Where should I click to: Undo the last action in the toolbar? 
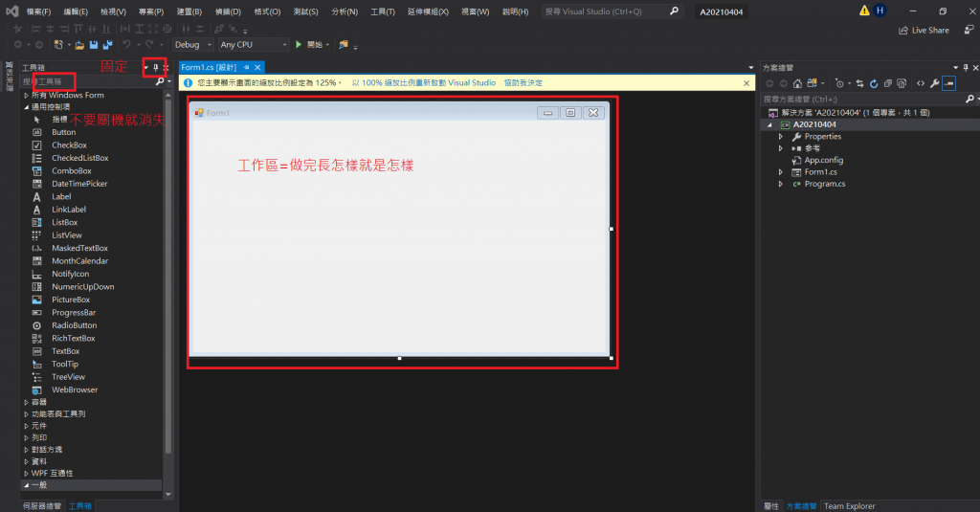pyautogui.click(x=127, y=44)
